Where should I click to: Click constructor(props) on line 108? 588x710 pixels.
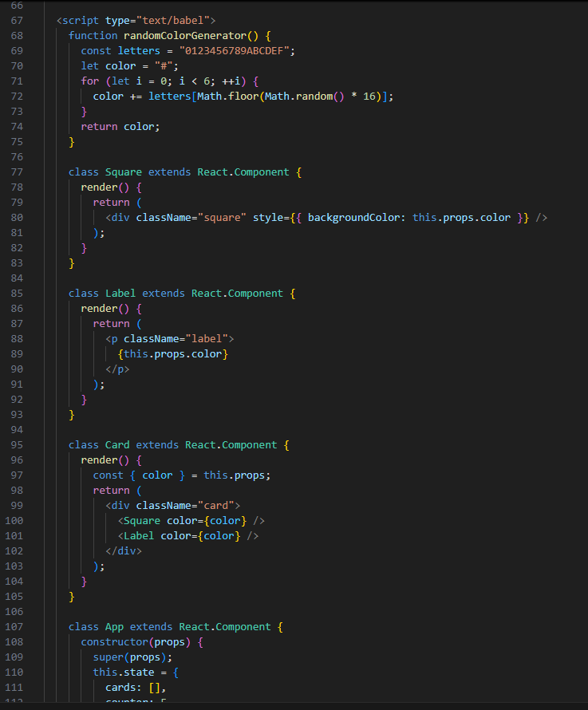tap(136, 642)
